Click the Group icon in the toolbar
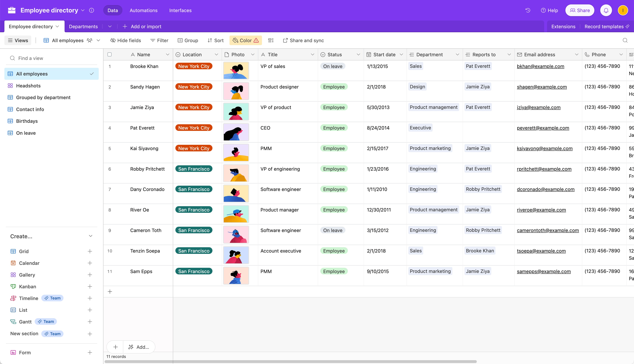Image resolution: width=634 pixels, height=364 pixels. (x=181, y=40)
